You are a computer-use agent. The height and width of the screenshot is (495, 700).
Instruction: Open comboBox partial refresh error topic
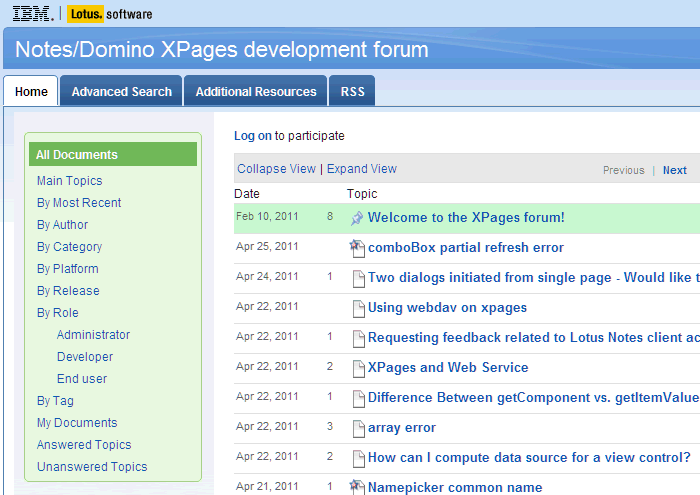466,247
